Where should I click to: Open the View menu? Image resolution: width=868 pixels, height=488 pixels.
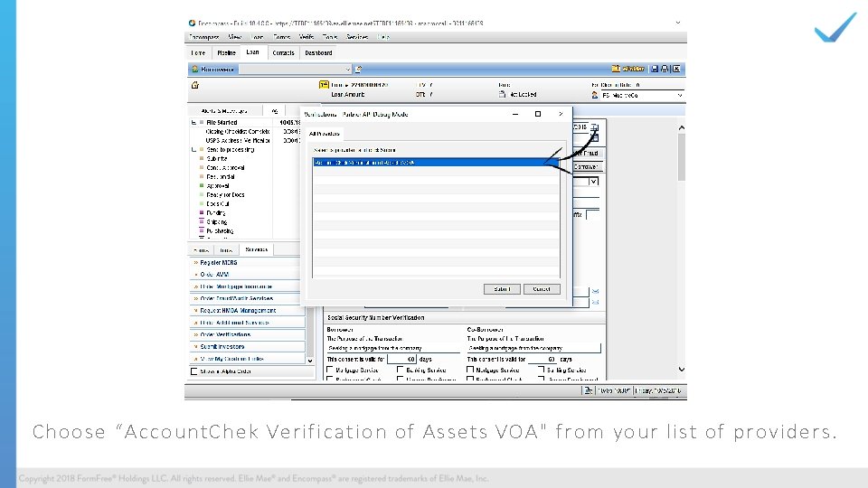tap(235, 37)
